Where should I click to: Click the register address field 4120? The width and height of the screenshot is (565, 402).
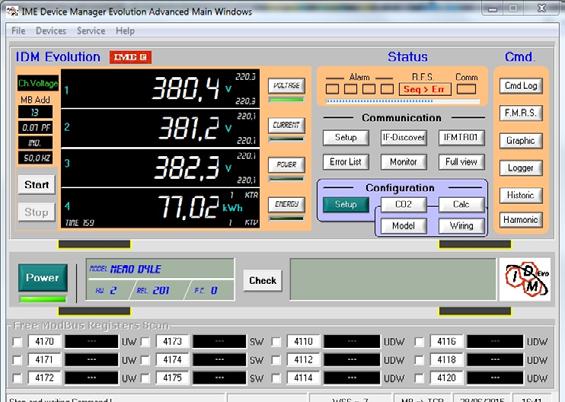446,378
